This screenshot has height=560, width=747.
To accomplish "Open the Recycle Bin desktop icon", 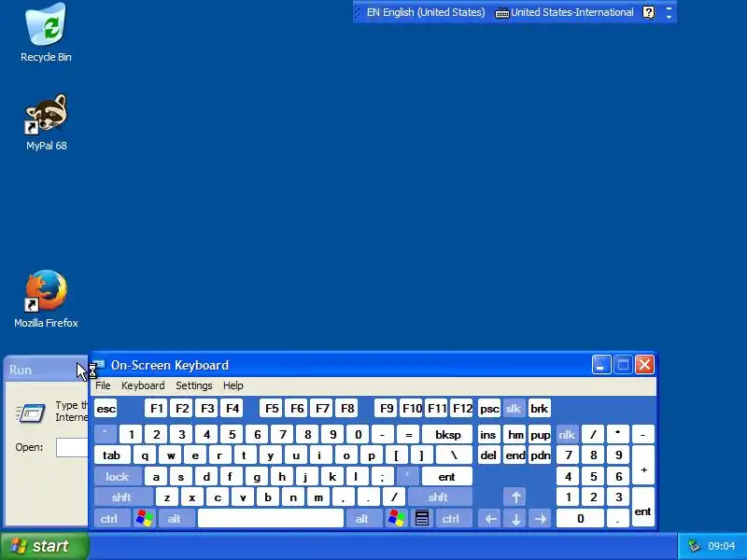I will (x=46, y=33).
